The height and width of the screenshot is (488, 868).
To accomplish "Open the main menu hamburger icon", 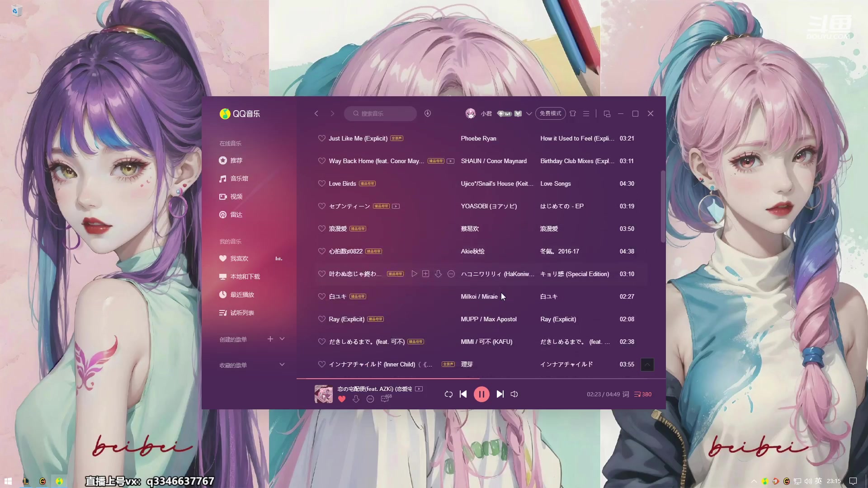I will click(586, 114).
